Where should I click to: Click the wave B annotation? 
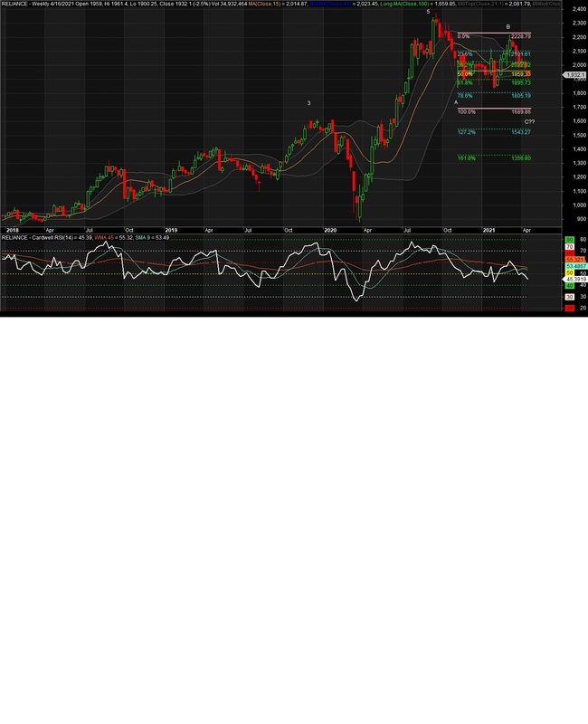click(x=508, y=27)
